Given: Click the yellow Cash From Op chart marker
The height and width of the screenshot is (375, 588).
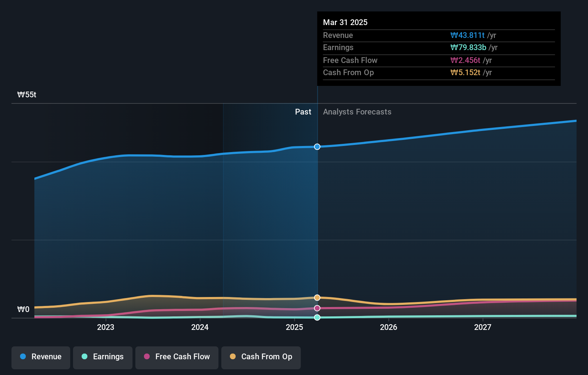Looking at the screenshot, I should click(317, 297).
